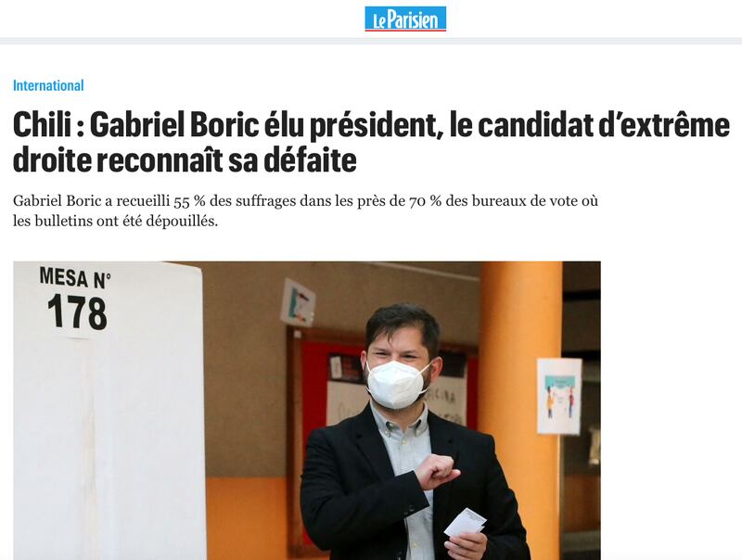742x560 pixels.
Task: Click the grey header divider bar
Action: 371,41
